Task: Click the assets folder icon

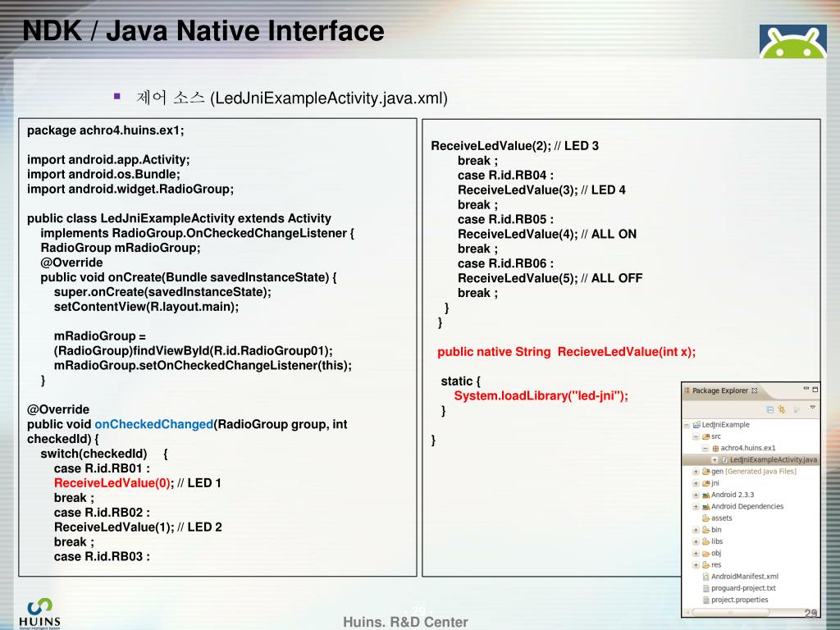Action: [x=706, y=518]
